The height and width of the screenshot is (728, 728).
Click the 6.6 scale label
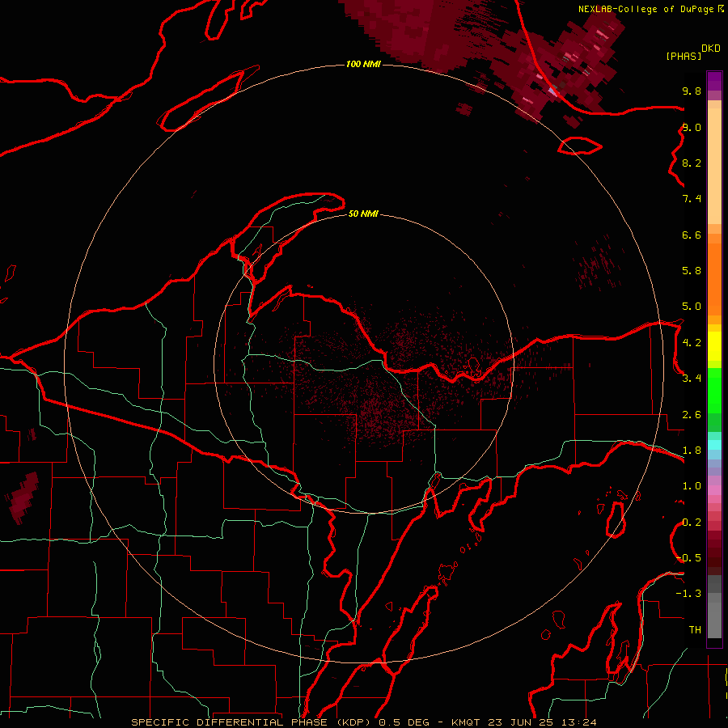(x=692, y=235)
